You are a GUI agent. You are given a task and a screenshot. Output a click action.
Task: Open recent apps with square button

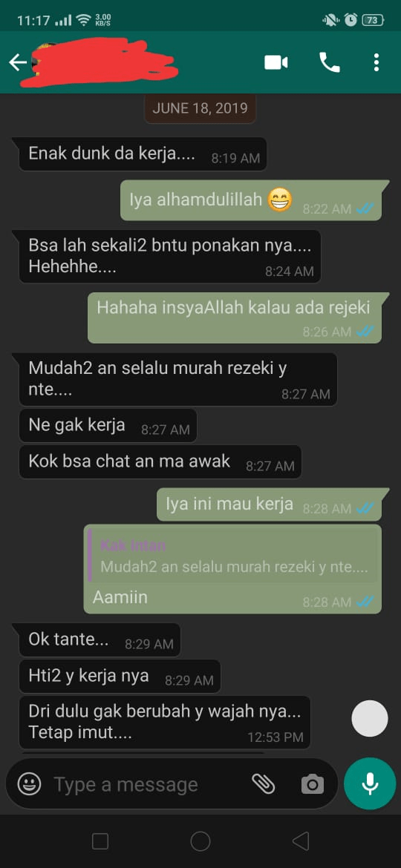click(x=100, y=841)
